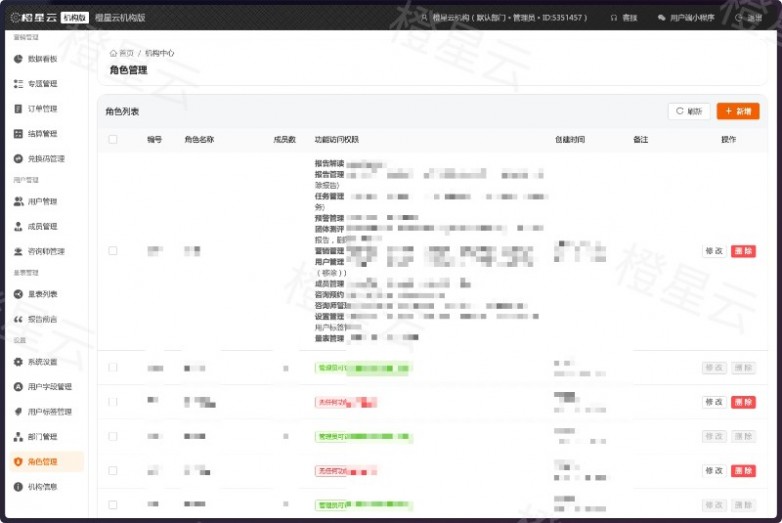Open 部门管理 in the sidebar
Viewport: 782px width, 523px height.
click(42, 437)
